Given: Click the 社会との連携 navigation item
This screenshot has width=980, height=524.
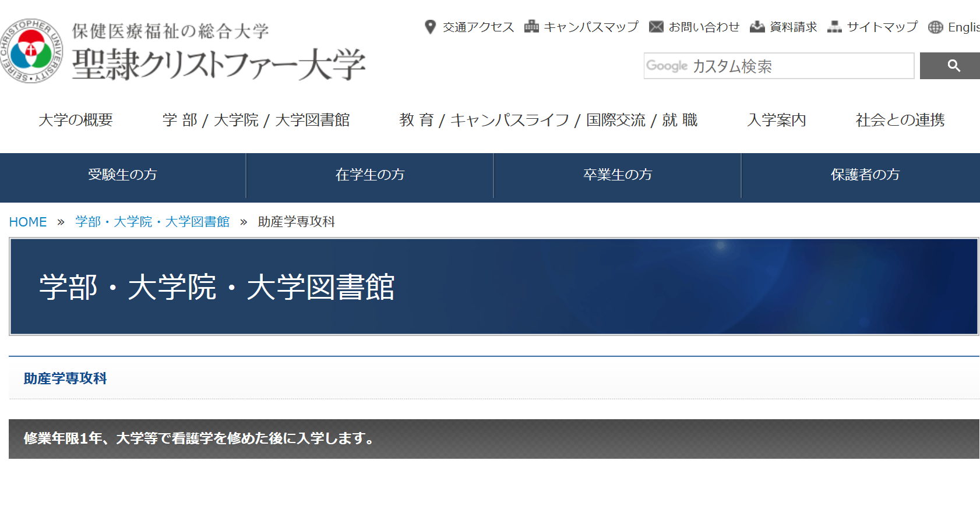Looking at the screenshot, I should click(x=899, y=120).
